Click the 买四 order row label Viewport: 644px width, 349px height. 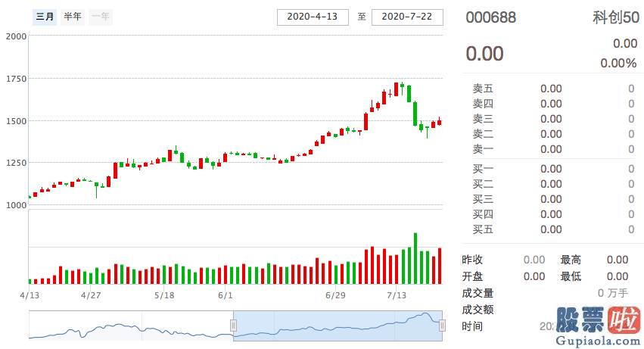[483, 214]
